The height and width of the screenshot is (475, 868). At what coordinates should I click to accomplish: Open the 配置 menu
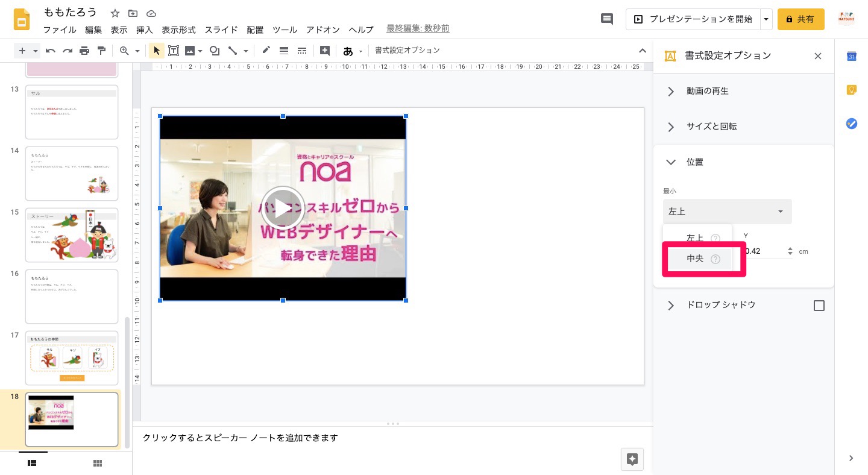tap(255, 30)
